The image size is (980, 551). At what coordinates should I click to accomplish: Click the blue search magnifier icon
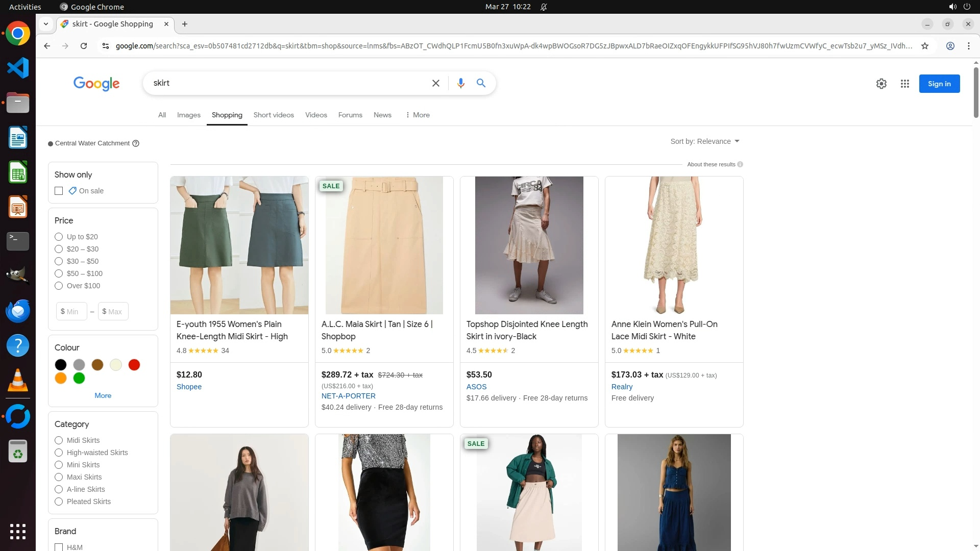click(x=481, y=83)
